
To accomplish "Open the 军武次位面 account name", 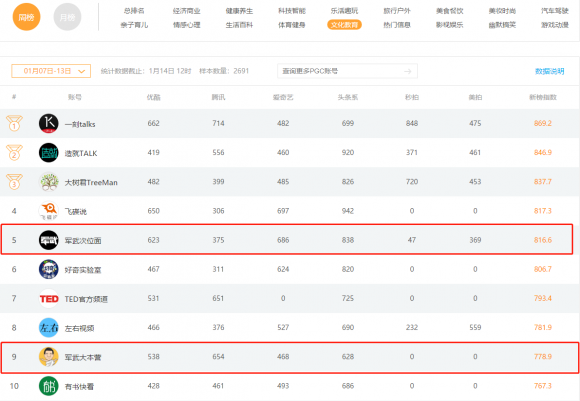I will (83, 241).
